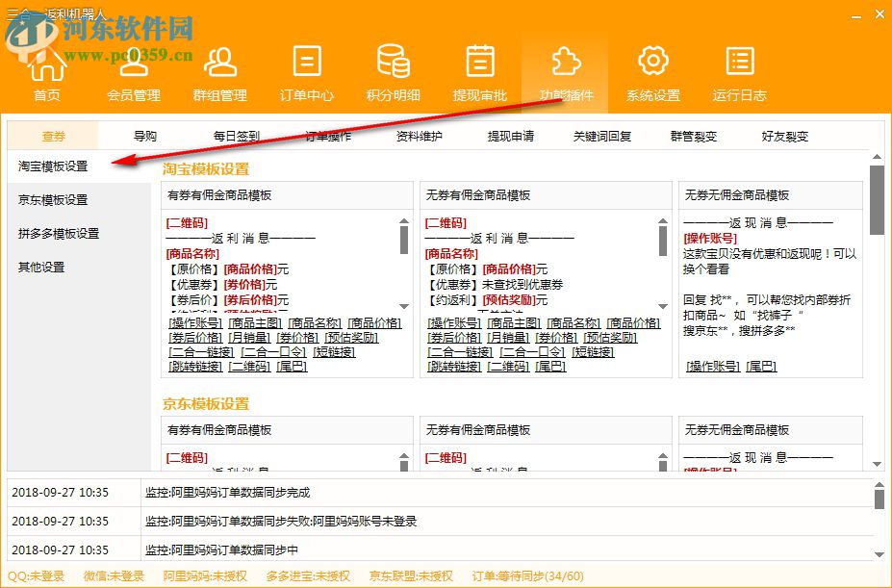The width and height of the screenshot is (892, 588).
Task: Open the 群管裂变 tab
Action: tap(692, 136)
